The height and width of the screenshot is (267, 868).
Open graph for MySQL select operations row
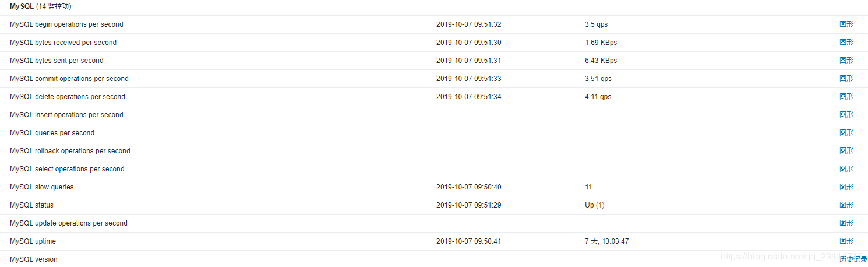[x=846, y=169]
